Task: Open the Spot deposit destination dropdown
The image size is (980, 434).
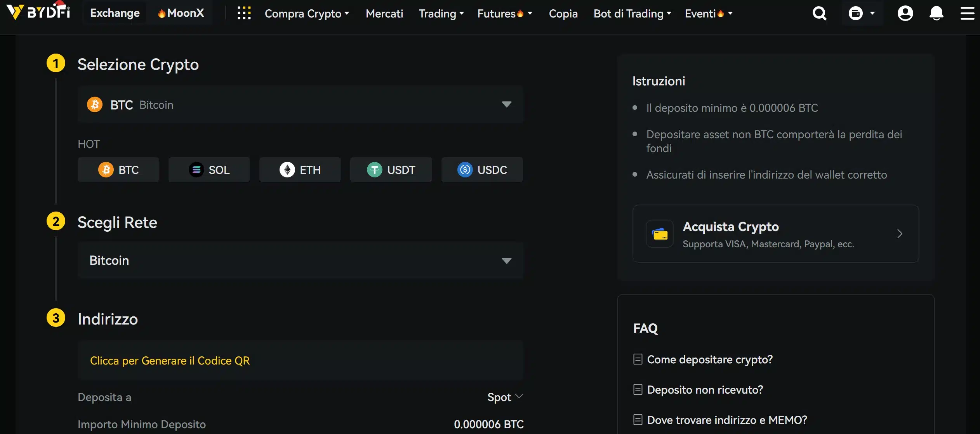Action: pyautogui.click(x=504, y=397)
